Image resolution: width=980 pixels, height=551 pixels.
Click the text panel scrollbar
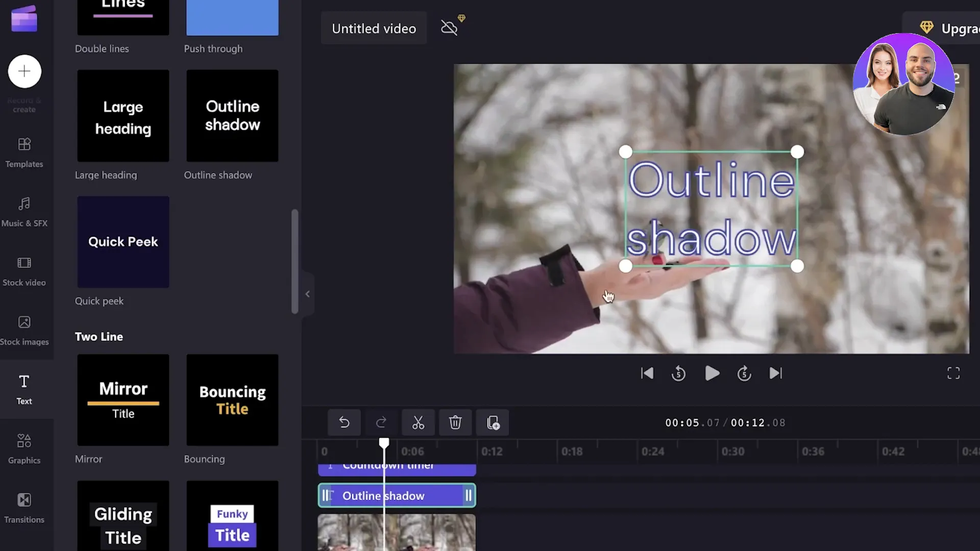point(295,261)
